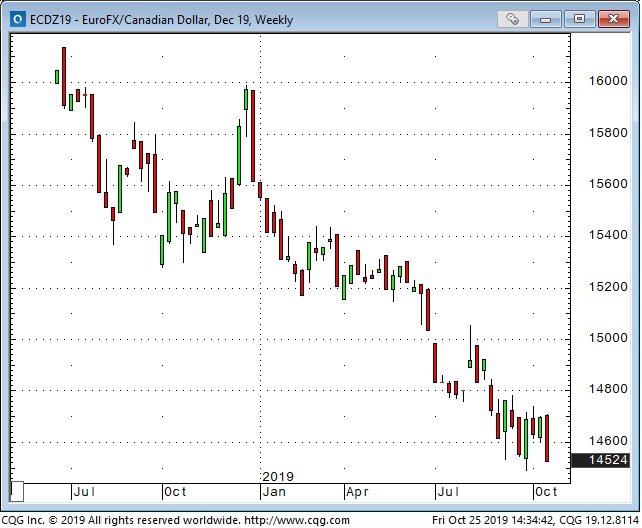Click the small box at time axis start
Image resolution: width=642 pixels, height=528 pixels.
tap(17, 492)
